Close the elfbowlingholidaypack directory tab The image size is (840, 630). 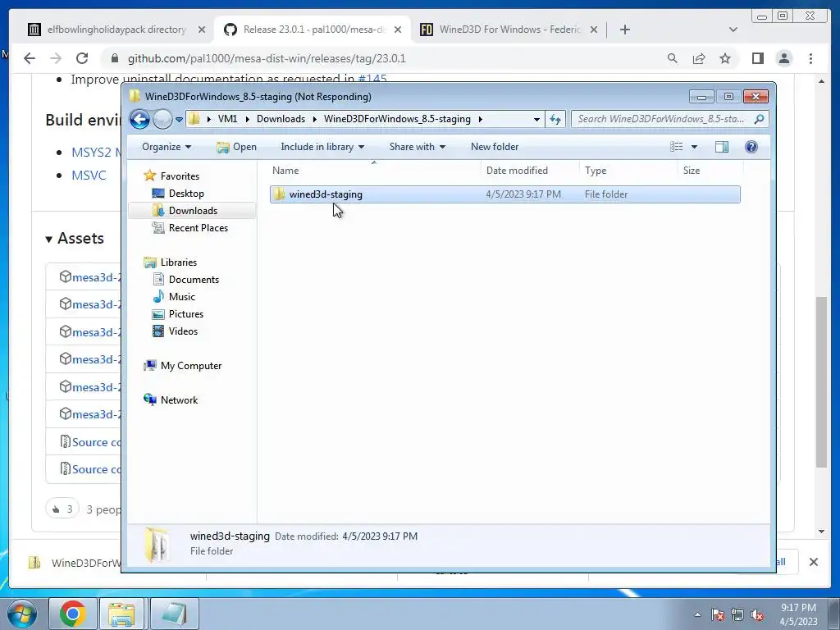pos(202,30)
